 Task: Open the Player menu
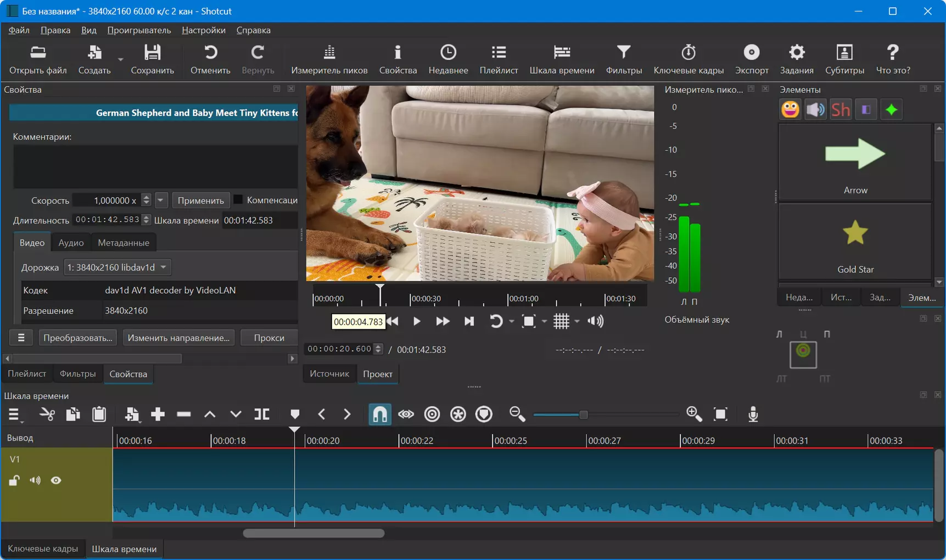[139, 30]
